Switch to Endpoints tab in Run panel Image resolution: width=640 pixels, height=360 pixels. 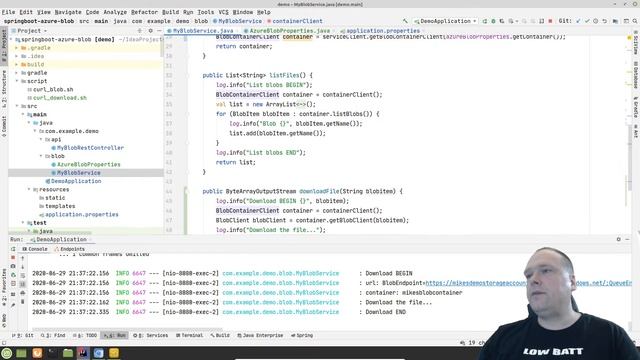point(69,249)
